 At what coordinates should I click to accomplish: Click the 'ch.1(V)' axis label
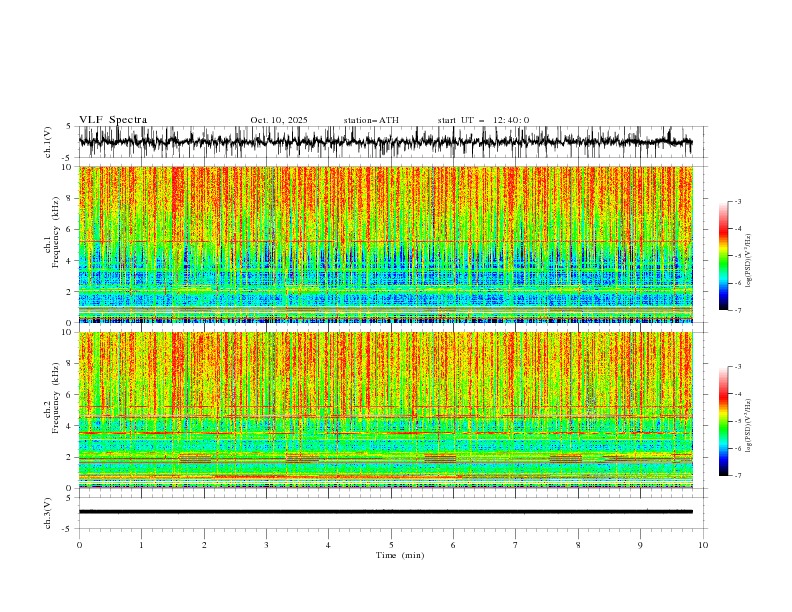tap(48, 142)
